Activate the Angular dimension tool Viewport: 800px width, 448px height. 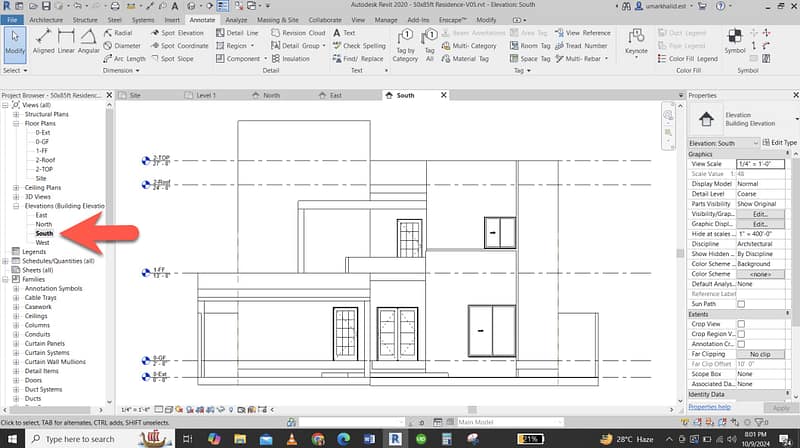(x=89, y=42)
